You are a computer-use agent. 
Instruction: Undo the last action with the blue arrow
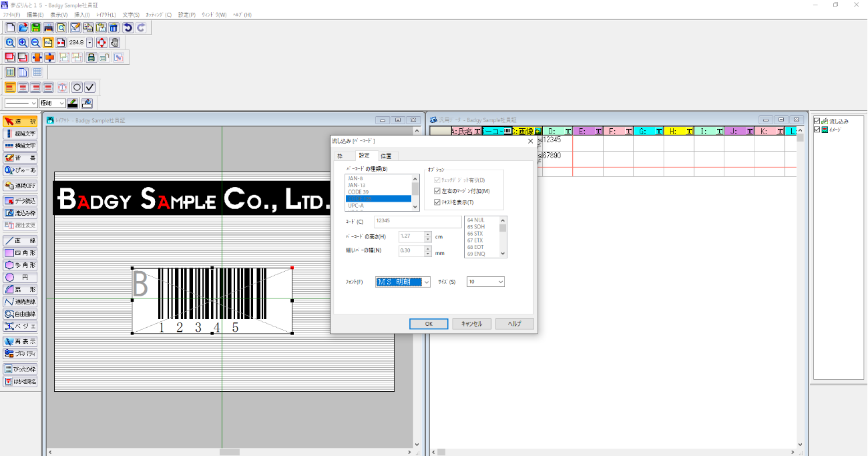(x=128, y=27)
